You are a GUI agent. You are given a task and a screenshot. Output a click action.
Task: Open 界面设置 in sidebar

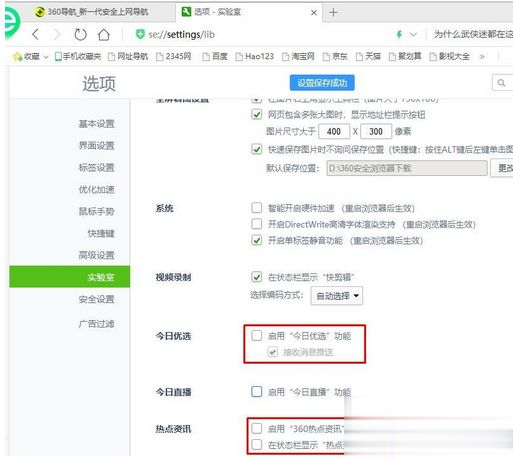(97, 146)
